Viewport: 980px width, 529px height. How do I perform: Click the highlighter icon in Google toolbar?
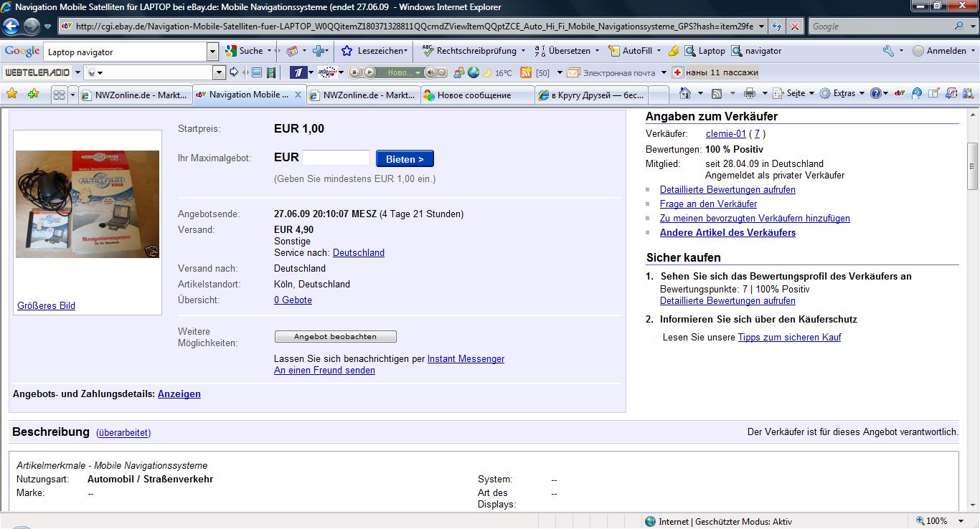tap(673, 51)
